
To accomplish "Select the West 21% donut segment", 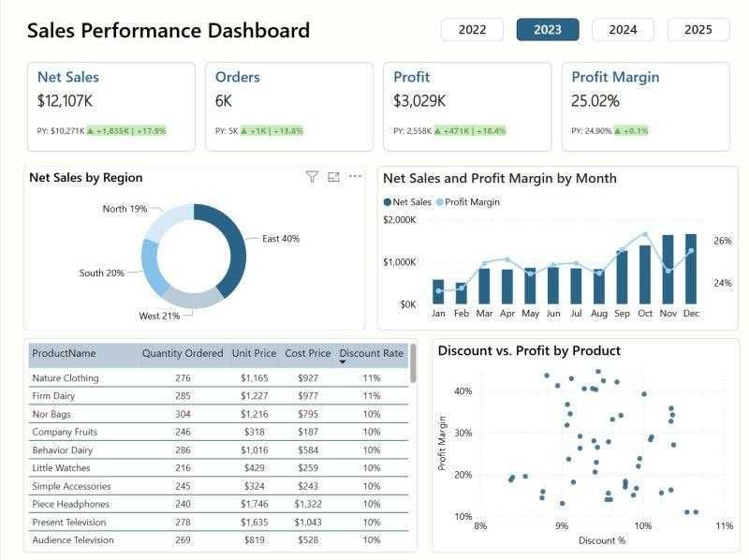I will (194, 298).
